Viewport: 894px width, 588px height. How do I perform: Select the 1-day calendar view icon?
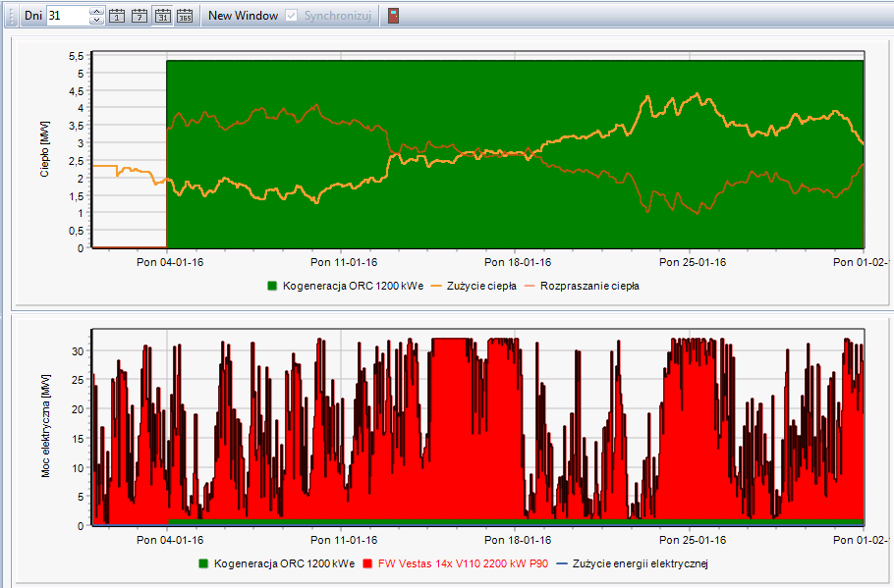click(117, 16)
